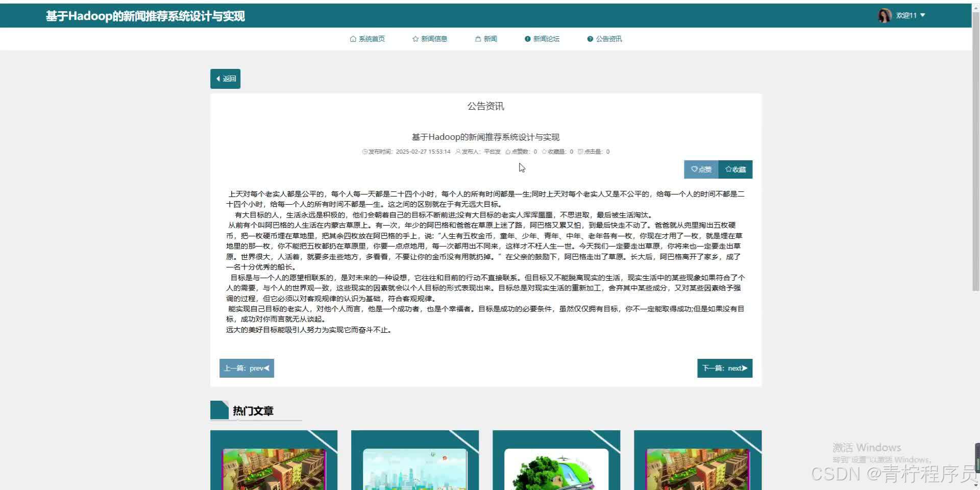This screenshot has height=490, width=980.
Task: Click the star icon on the 收藏 button
Action: coord(729,169)
